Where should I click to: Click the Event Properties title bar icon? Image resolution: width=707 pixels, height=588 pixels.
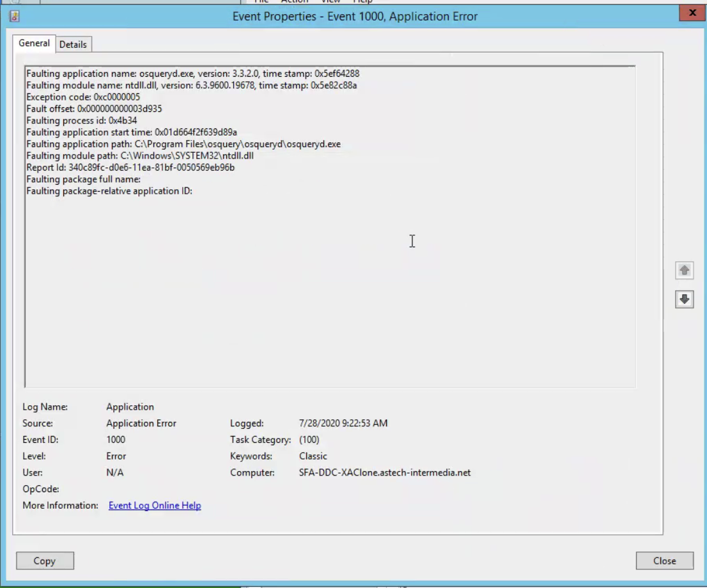[15, 17]
